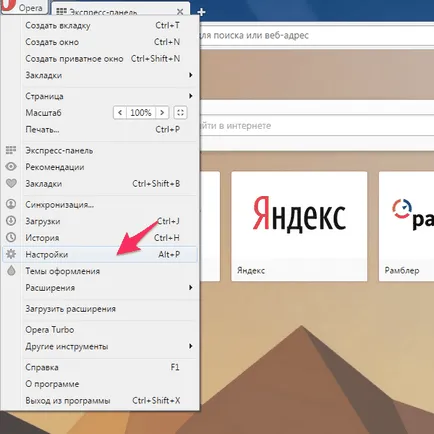This screenshot has width=434, height=434.
Task: Close the Экспресс-панель tab
Action: click(x=180, y=12)
